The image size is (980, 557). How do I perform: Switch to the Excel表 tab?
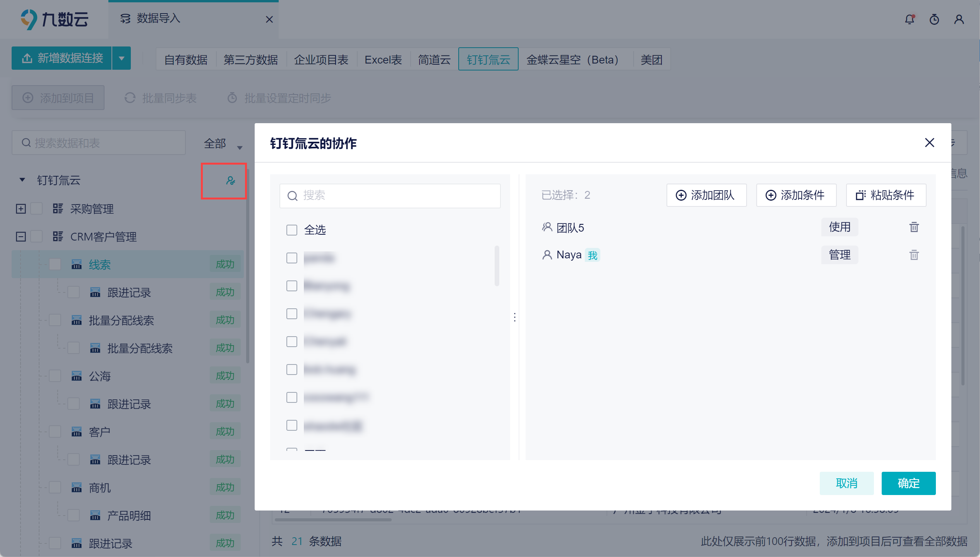[383, 60]
